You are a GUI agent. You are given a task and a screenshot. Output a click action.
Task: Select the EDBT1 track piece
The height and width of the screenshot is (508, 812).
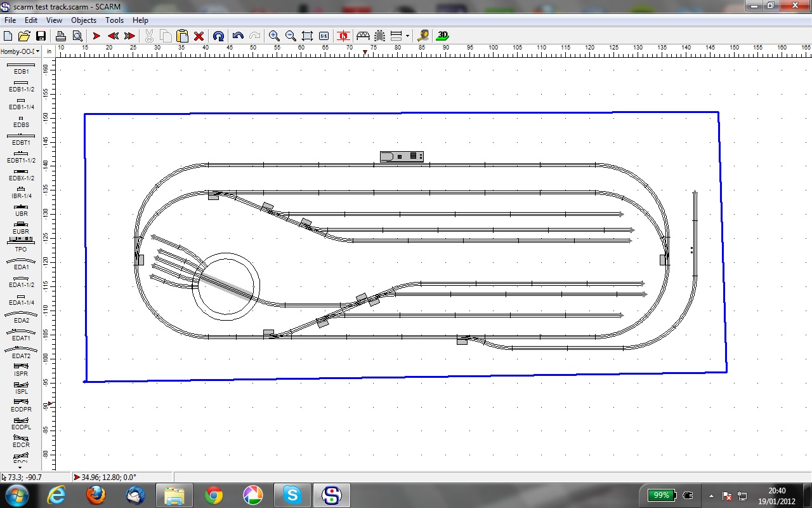point(21,138)
